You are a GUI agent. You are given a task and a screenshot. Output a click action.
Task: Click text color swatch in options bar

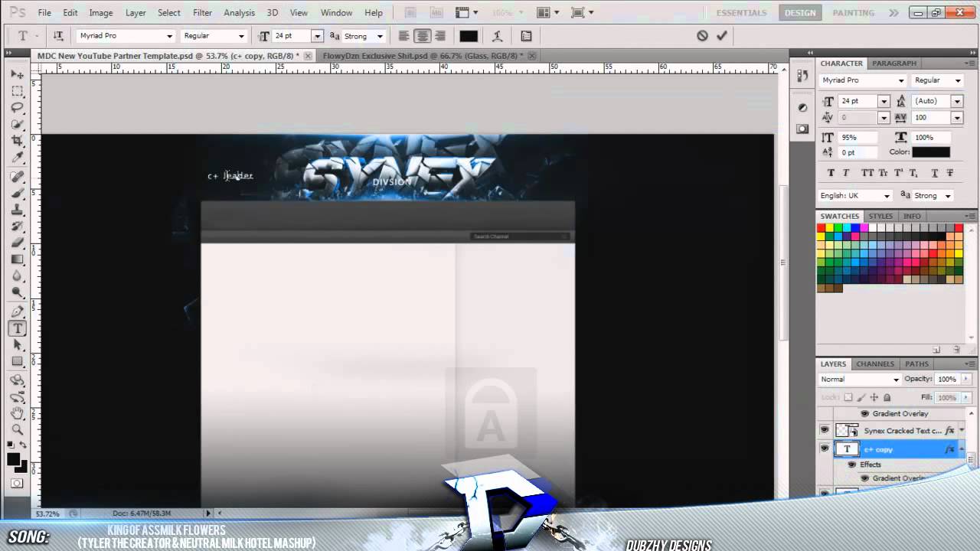click(x=469, y=36)
